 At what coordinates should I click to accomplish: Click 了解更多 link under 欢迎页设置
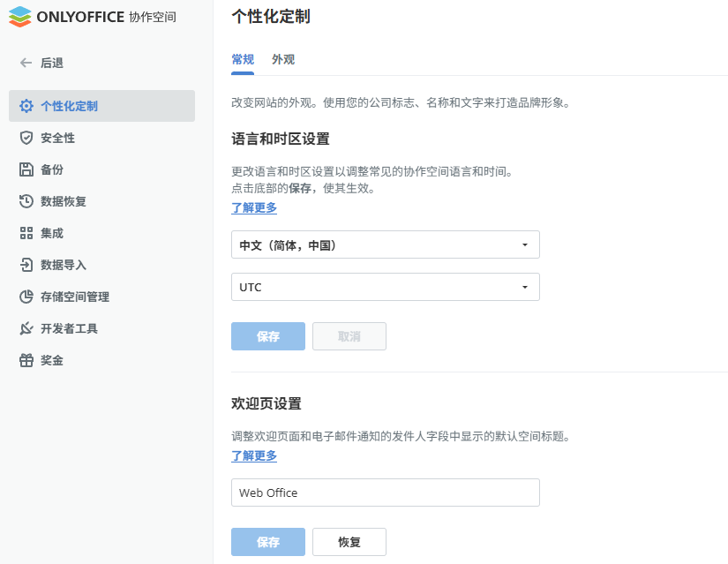(x=254, y=455)
